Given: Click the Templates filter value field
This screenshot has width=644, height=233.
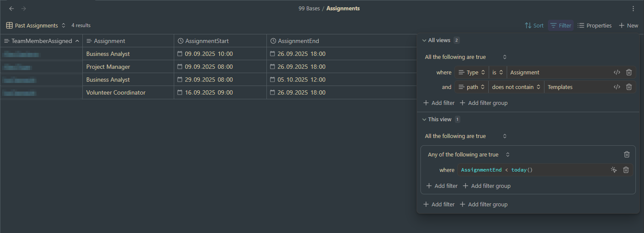Looking at the screenshot, I should coord(577,87).
